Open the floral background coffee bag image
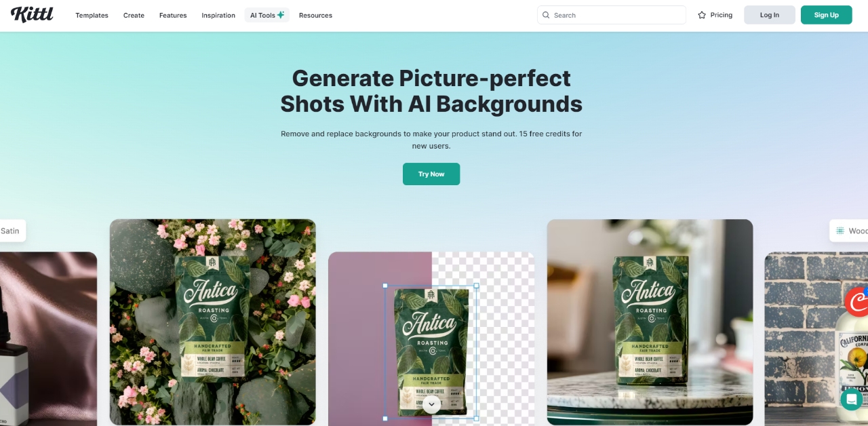This screenshot has width=868, height=426. [213, 322]
